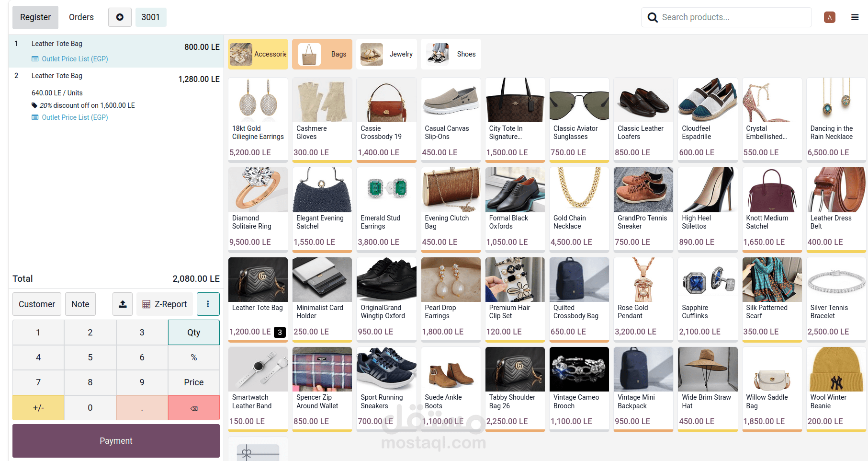This screenshot has width=868, height=461.
Task: Switch to the Register tab
Action: coord(35,17)
